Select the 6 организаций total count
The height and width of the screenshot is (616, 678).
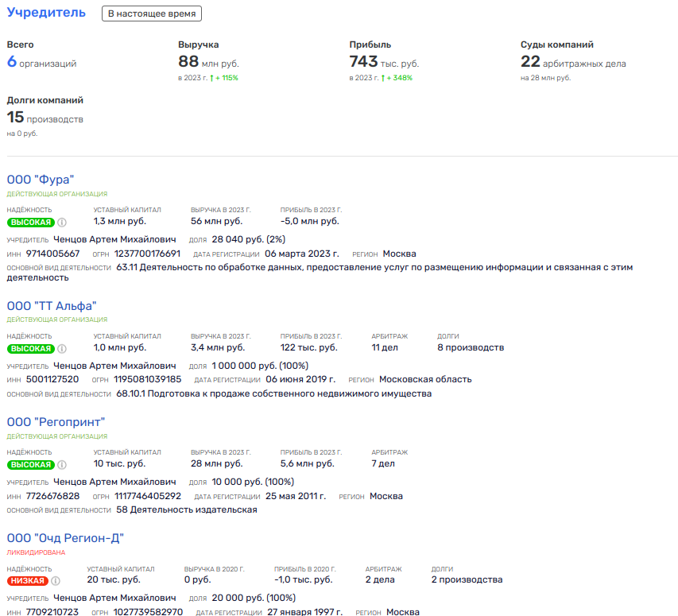pyautogui.click(x=41, y=63)
